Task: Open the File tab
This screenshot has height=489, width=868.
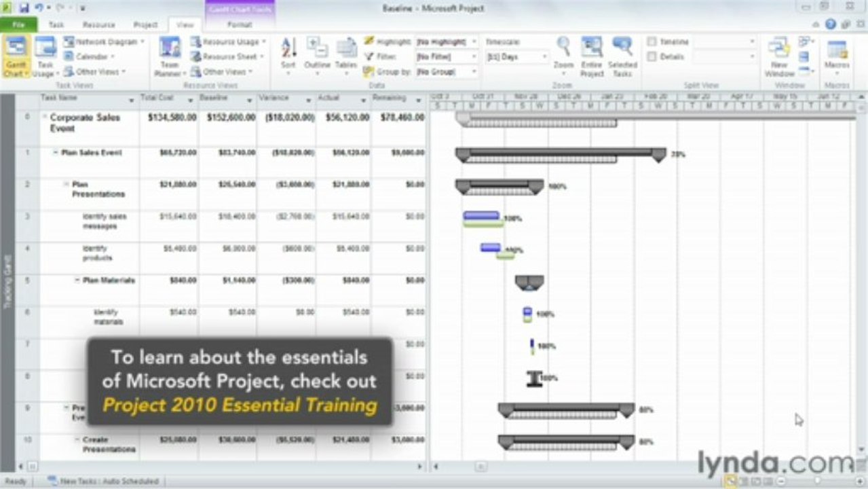Action: (18, 24)
